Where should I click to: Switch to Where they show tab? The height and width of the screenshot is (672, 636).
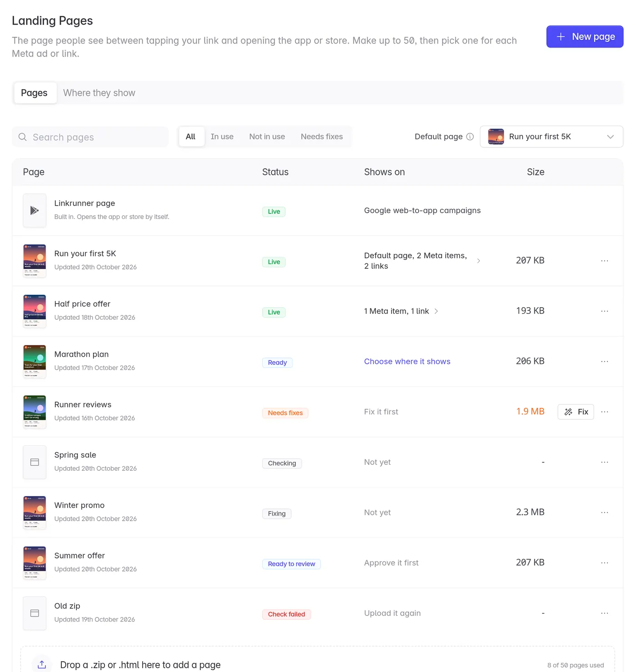(99, 93)
